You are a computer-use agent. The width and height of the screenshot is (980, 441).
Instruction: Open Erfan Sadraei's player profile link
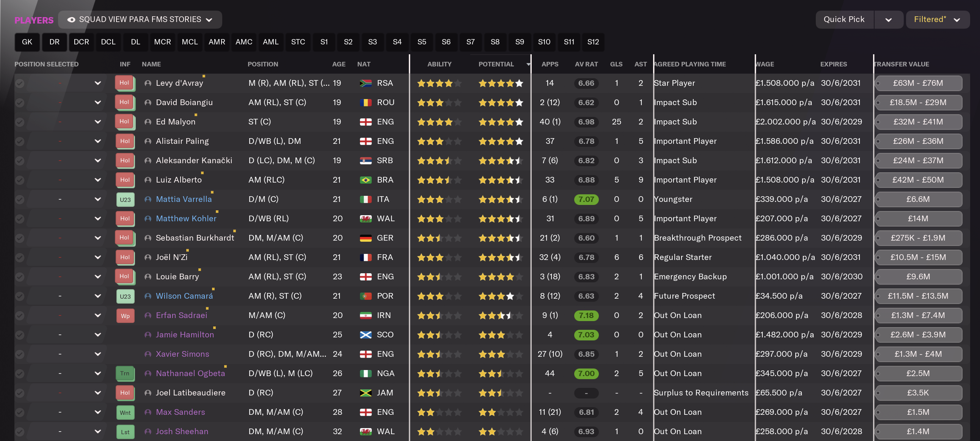181,315
